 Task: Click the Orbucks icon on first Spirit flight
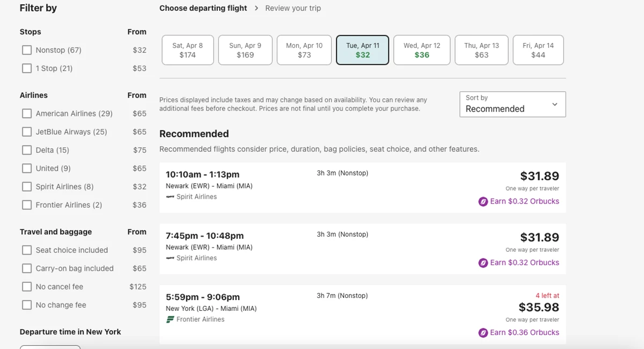[x=483, y=202]
